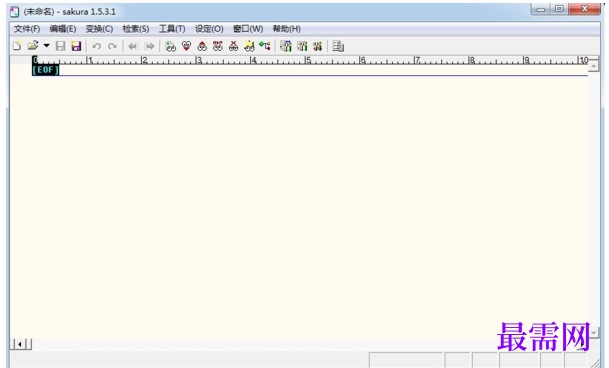Open the type-specific settings icon

tap(302, 47)
